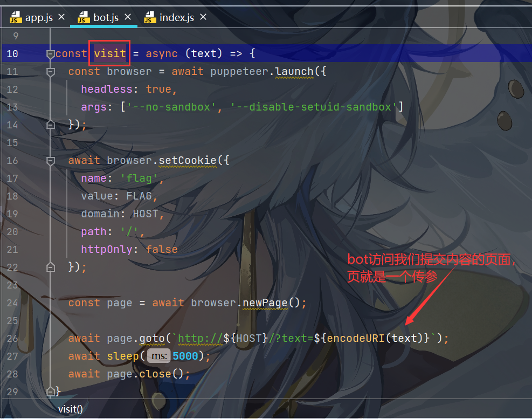Switch to the app.js tab
The width and height of the screenshot is (532, 419).
coord(39,17)
